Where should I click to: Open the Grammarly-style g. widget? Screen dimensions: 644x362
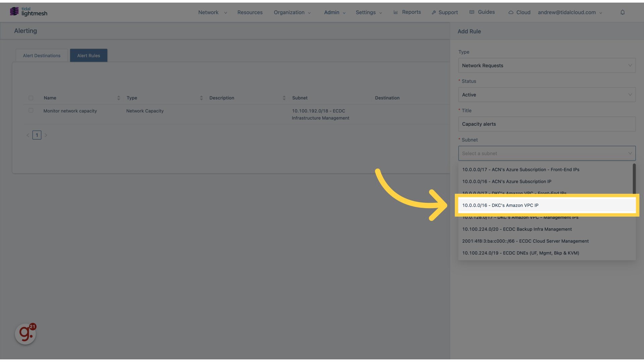pos(25,334)
